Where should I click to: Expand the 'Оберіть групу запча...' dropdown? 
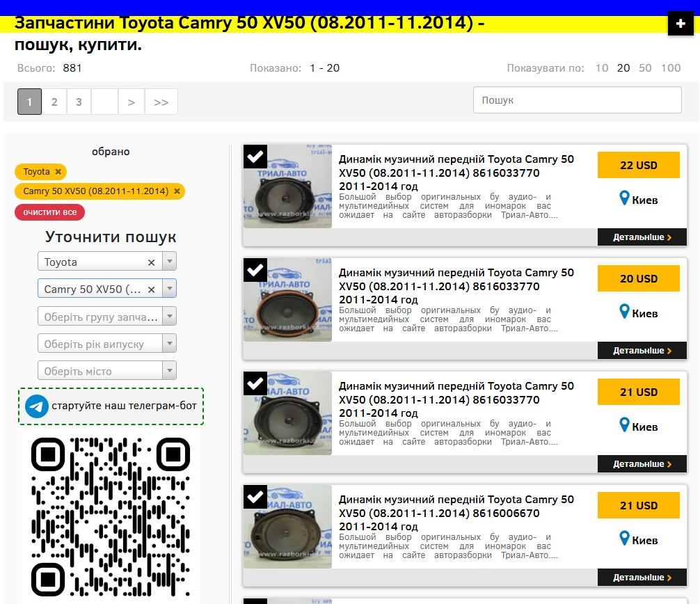tap(170, 316)
